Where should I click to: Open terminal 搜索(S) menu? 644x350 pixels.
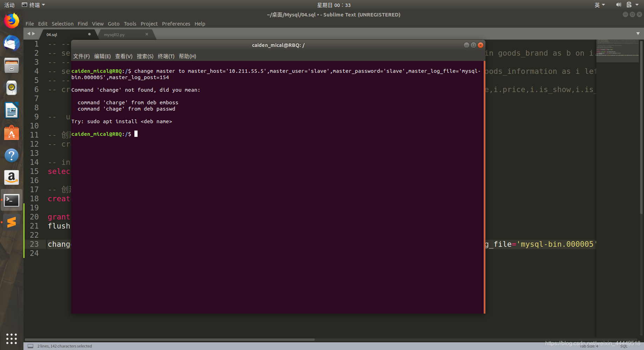(x=145, y=56)
